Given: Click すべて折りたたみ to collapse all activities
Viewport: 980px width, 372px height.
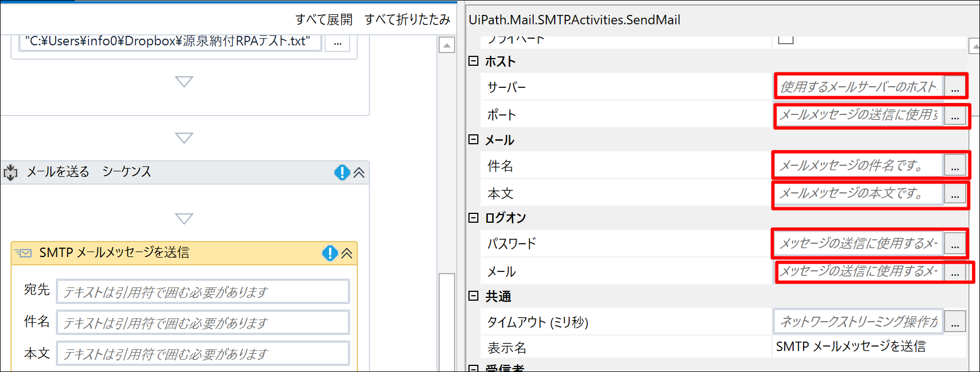Looking at the screenshot, I should click(407, 19).
